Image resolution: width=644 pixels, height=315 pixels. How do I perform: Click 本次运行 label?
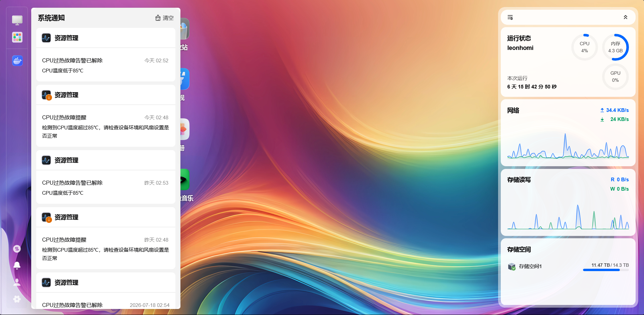[517, 78]
